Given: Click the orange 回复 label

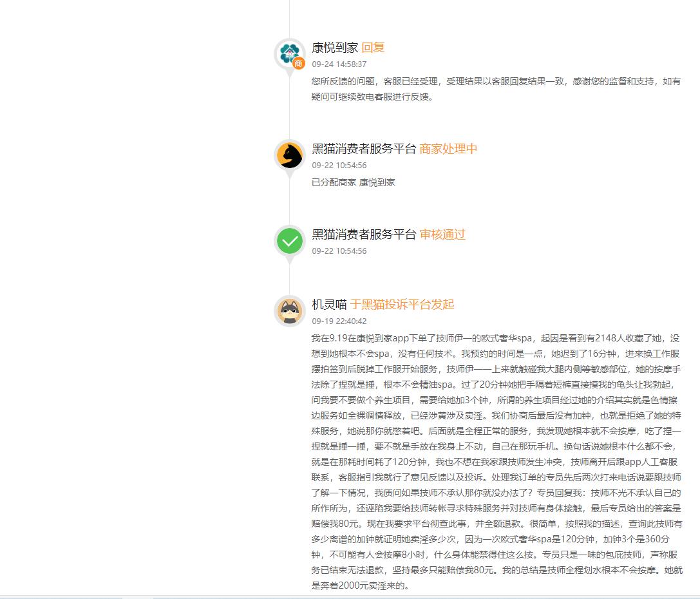Looking at the screenshot, I should [373, 48].
